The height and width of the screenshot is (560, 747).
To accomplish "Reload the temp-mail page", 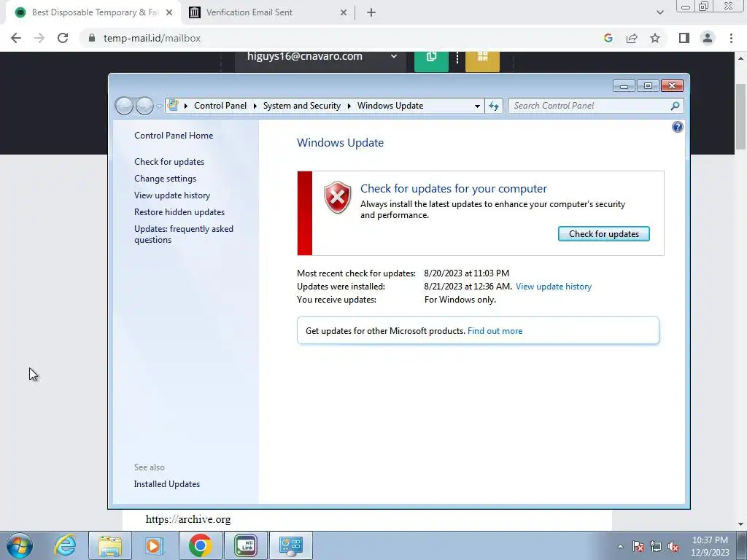I will [x=63, y=38].
